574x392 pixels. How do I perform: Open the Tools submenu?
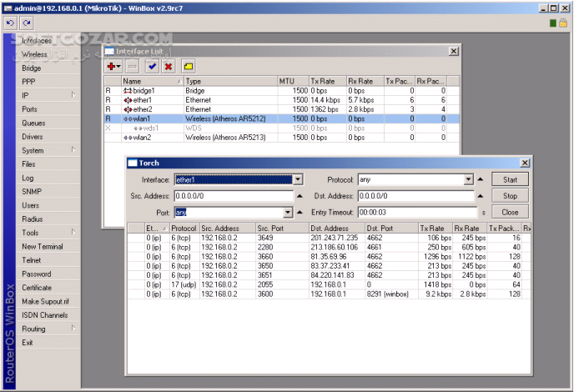pyautogui.click(x=48, y=233)
